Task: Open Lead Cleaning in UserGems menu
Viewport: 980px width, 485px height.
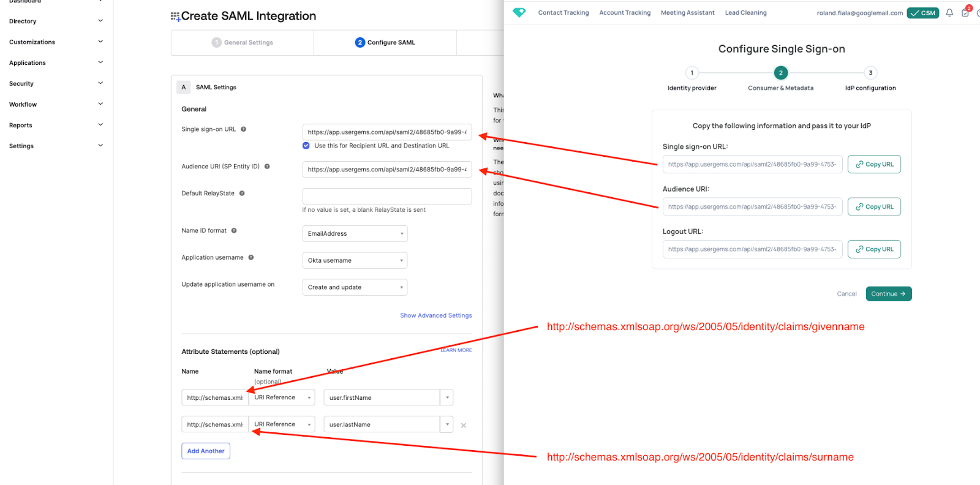Action: click(745, 13)
